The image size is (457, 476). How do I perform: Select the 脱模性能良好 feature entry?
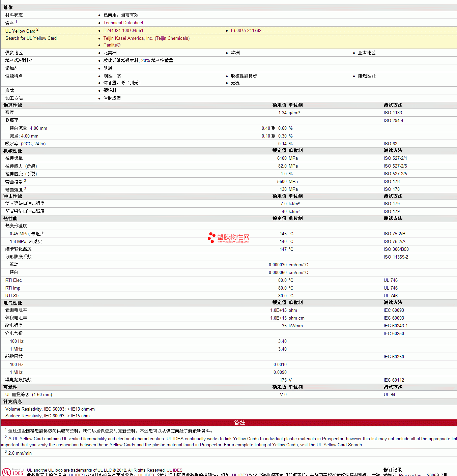[x=244, y=76]
